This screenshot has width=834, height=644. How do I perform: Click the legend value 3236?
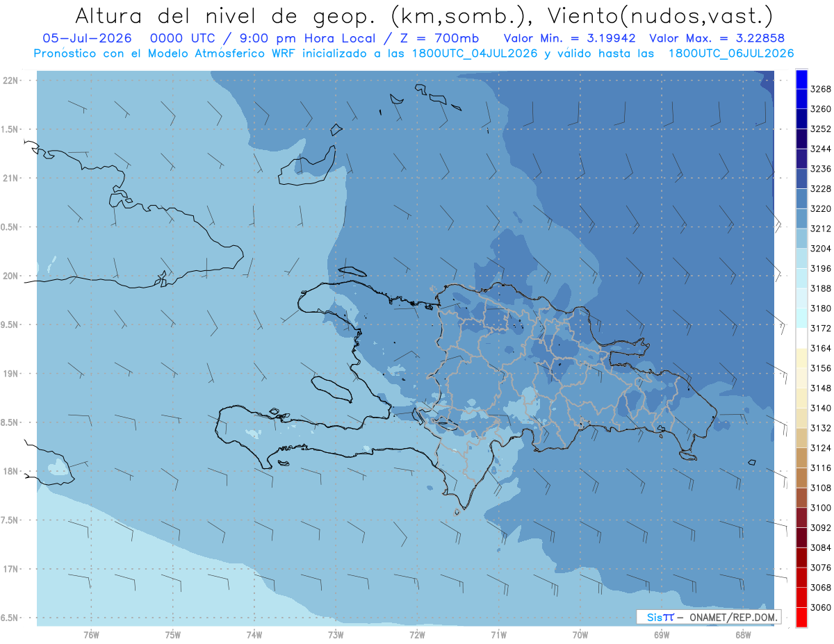click(821, 169)
